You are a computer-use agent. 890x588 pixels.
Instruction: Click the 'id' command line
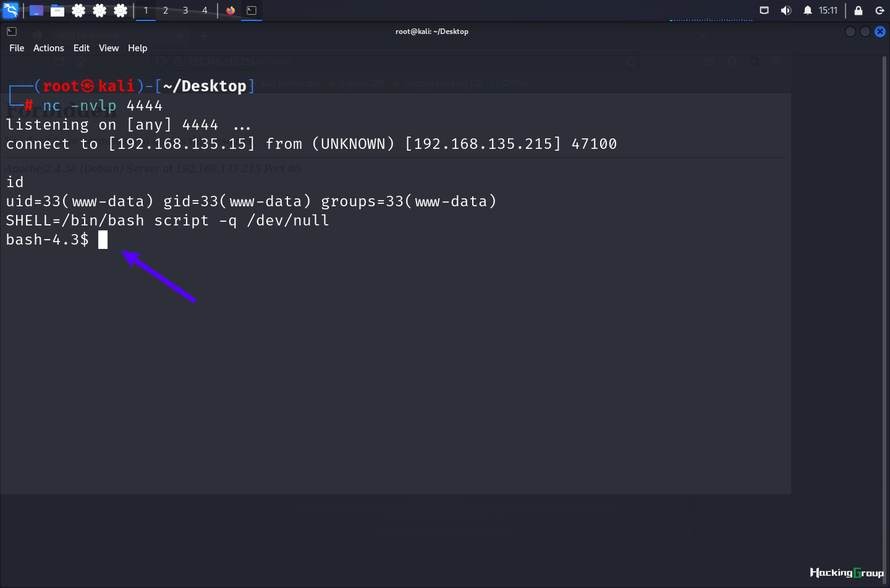15,182
